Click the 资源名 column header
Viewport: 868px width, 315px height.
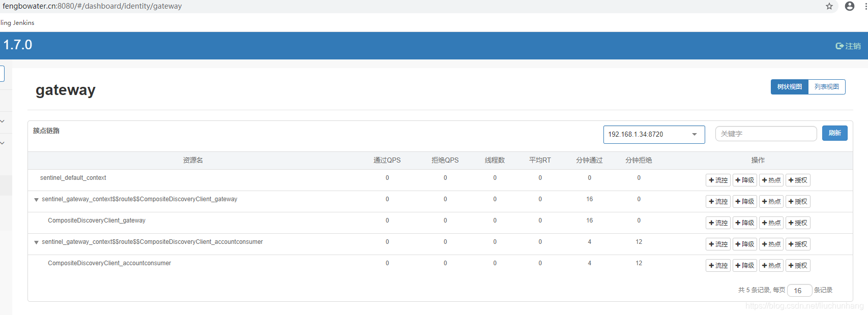tap(193, 160)
